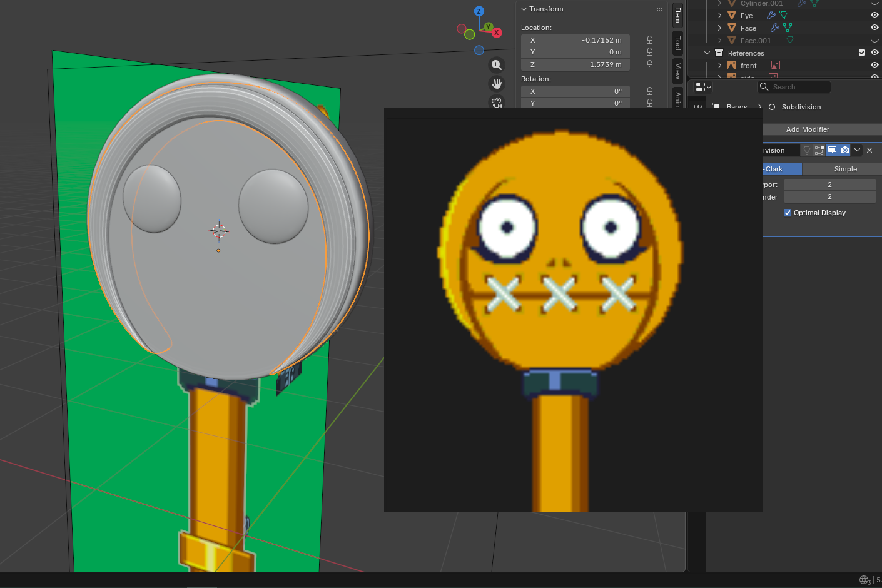The width and height of the screenshot is (882, 588).
Task: Toggle modifier viewport display monitor icon
Action: tap(832, 150)
